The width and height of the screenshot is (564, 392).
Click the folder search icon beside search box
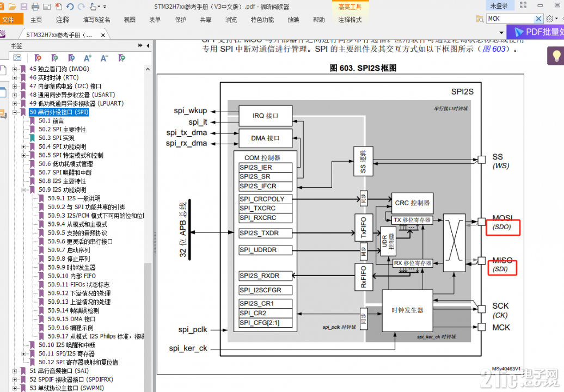tap(480, 19)
